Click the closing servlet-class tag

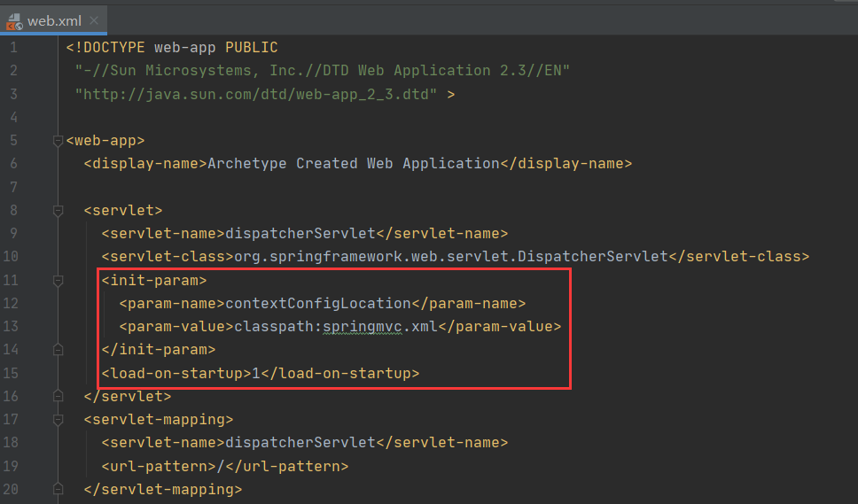coord(738,256)
